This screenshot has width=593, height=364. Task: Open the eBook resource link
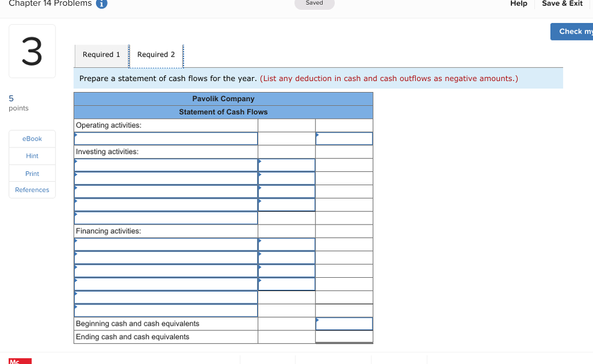tap(32, 139)
